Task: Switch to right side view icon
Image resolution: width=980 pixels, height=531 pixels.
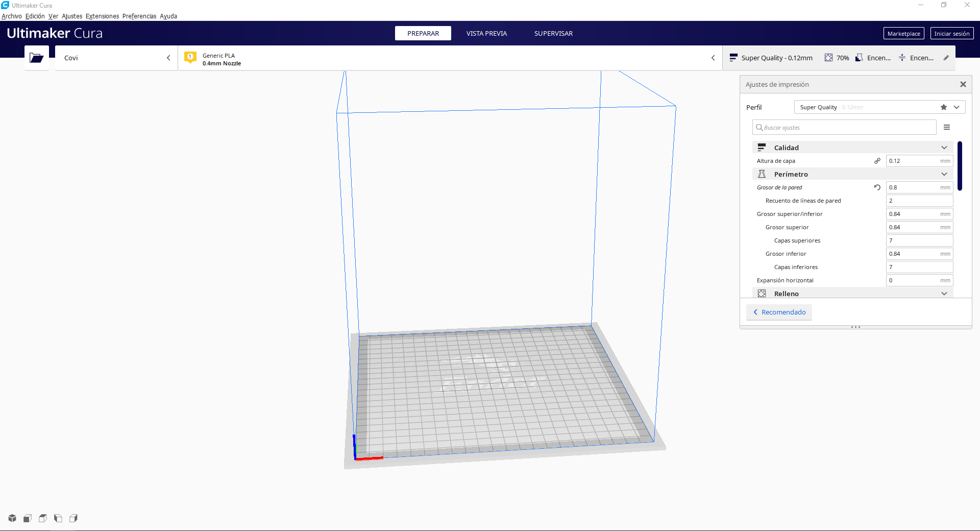Action: [x=73, y=518]
